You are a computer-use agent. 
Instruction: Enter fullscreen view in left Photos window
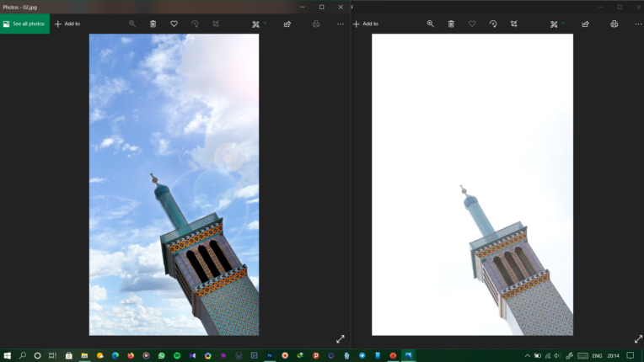(x=340, y=339)
